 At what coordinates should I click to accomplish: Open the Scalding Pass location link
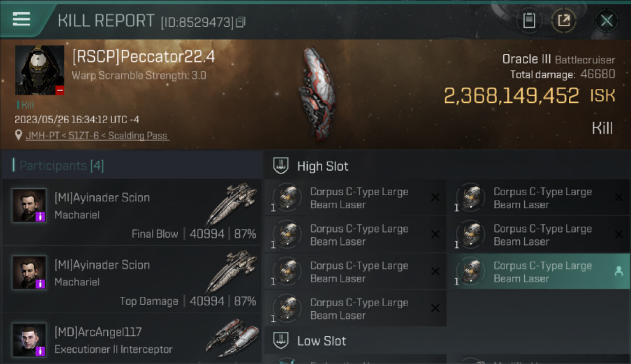pyautogui.click(x=97, y=136)
